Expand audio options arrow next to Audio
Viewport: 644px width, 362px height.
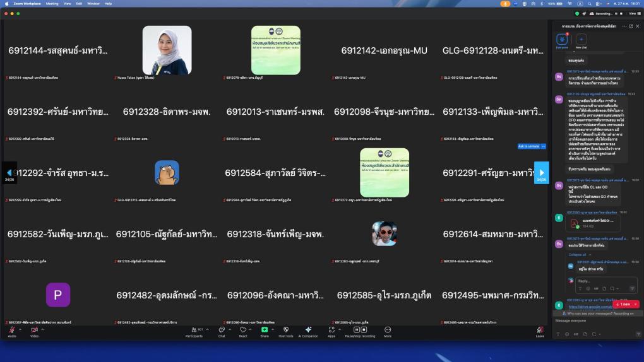pos(20,329)
